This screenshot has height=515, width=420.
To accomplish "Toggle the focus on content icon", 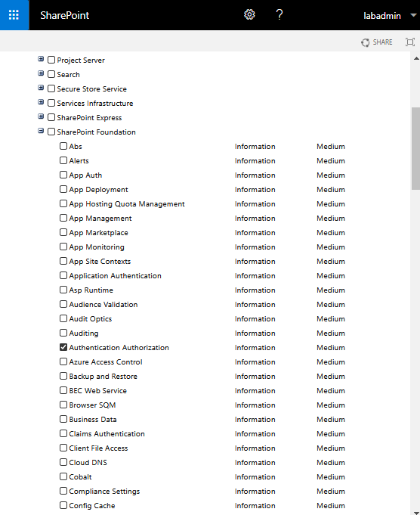I will coord(410,42).
